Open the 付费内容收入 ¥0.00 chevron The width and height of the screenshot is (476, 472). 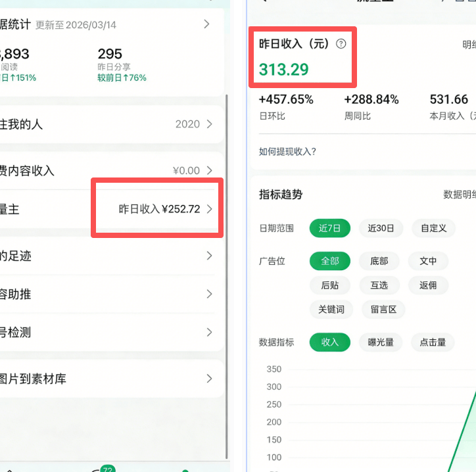(x=209, y=170)
